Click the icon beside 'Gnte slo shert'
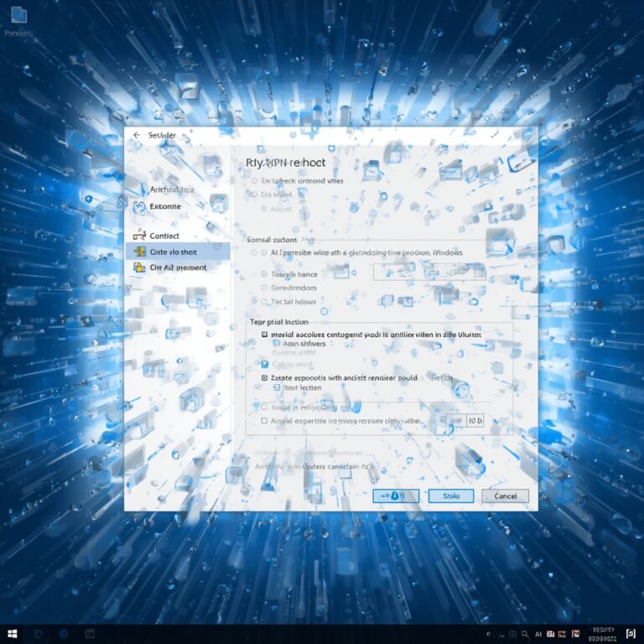Image resolution: width=644 pixels, height=644 pixels. click(140, 252)
